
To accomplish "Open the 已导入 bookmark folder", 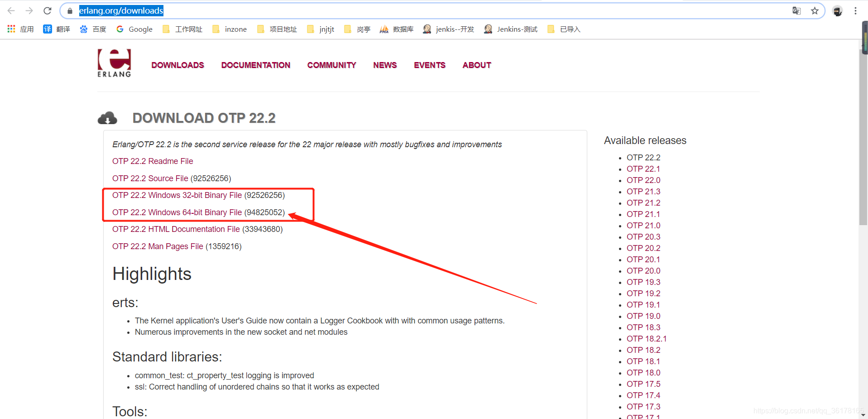I will pyautogui.click(x=564, y=29).
